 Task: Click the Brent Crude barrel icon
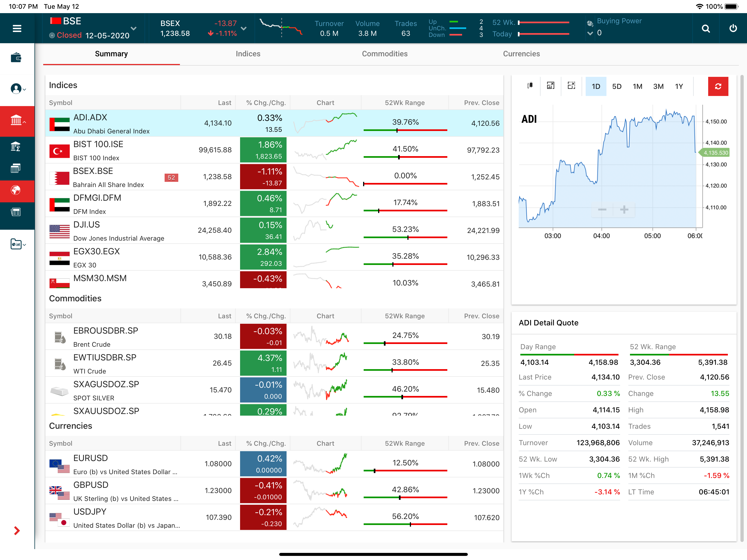pyautogui.click(x=60, y=337)
